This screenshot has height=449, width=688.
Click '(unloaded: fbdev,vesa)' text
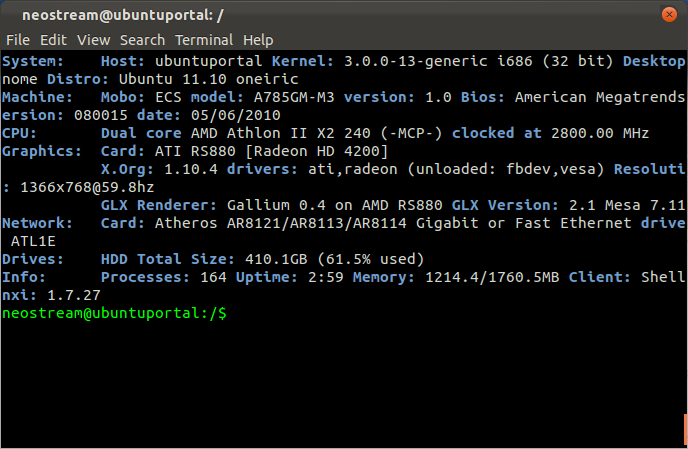[505, 169]
